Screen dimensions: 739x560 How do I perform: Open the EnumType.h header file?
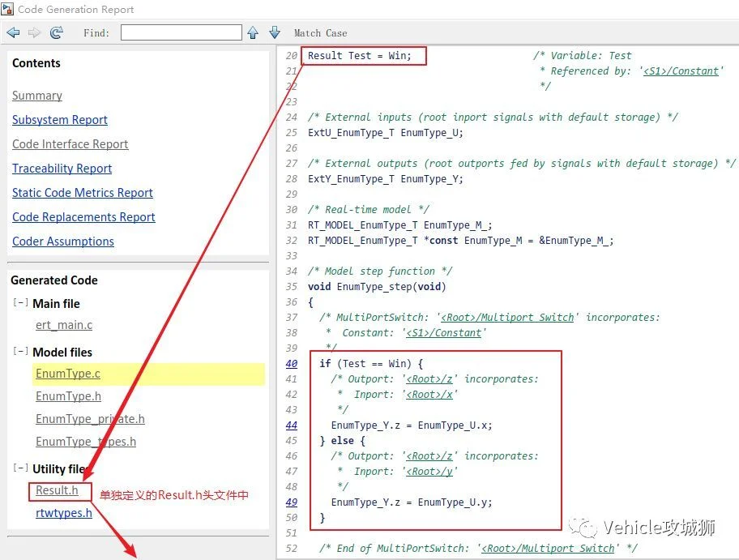pyautogui.click(x=68, y=396)
